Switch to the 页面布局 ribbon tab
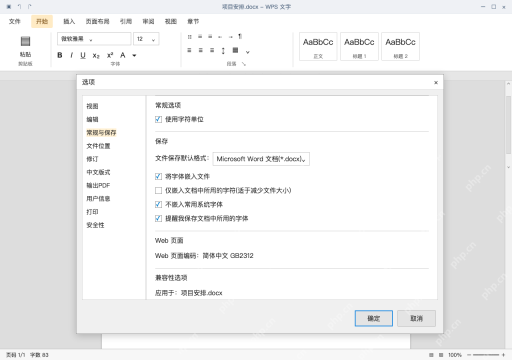Image resolution: width=512 pixels, height=360 pixels. [97, 21]
